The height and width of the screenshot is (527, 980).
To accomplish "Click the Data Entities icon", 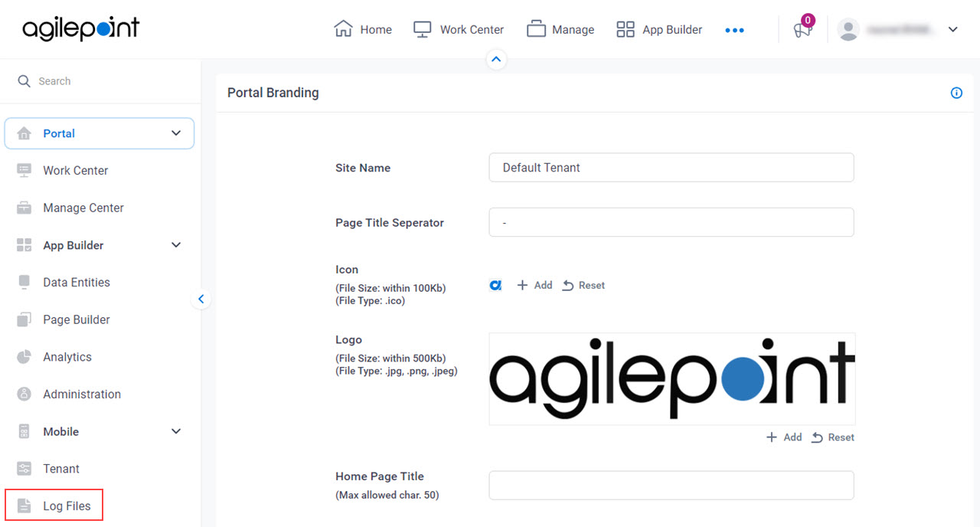I will click(24, 282).
